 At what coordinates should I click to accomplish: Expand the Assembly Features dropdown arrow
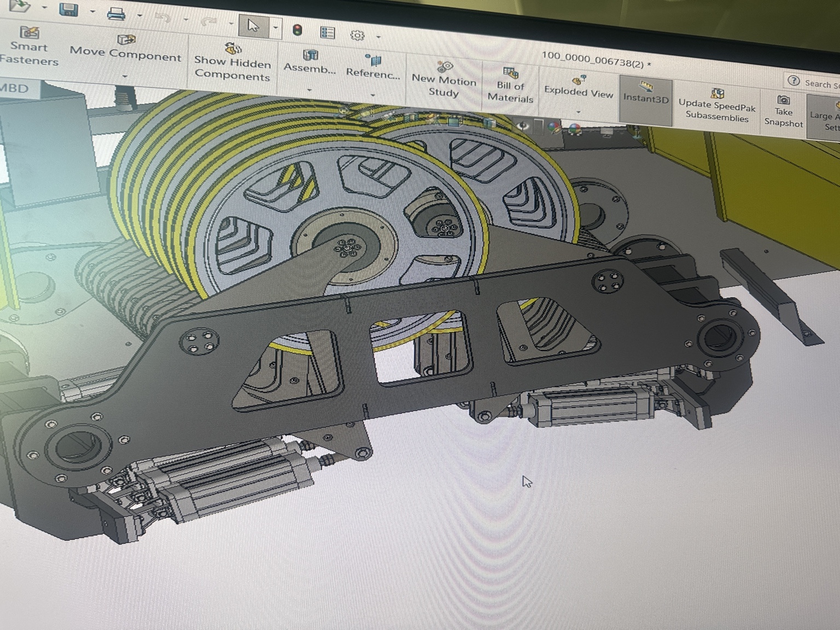(x=309, y=89)
